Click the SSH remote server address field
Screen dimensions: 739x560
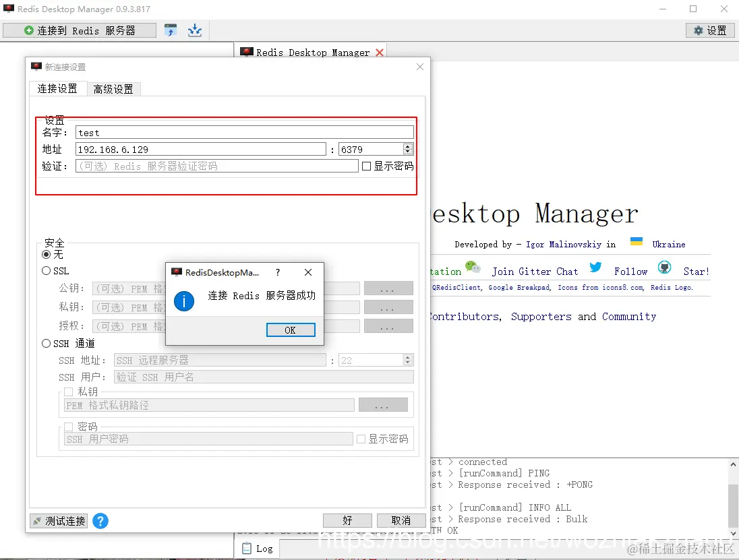pyautogui.click(x=220, y=361)
